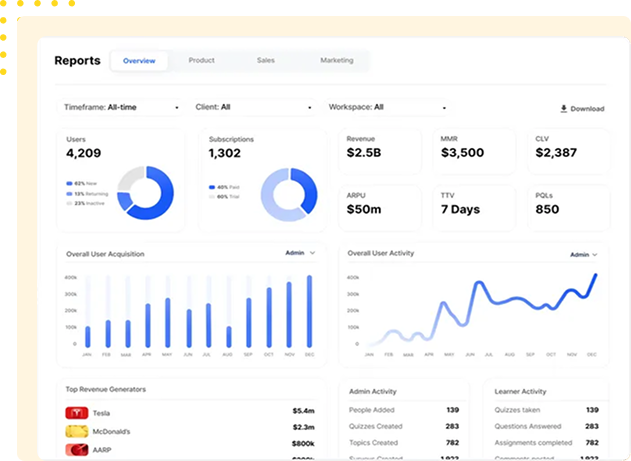Image resolution: width=631 pixels, height=461 pixels.
Task: Click the Subscriptions donut chart
Action: (x=289, y=193)
